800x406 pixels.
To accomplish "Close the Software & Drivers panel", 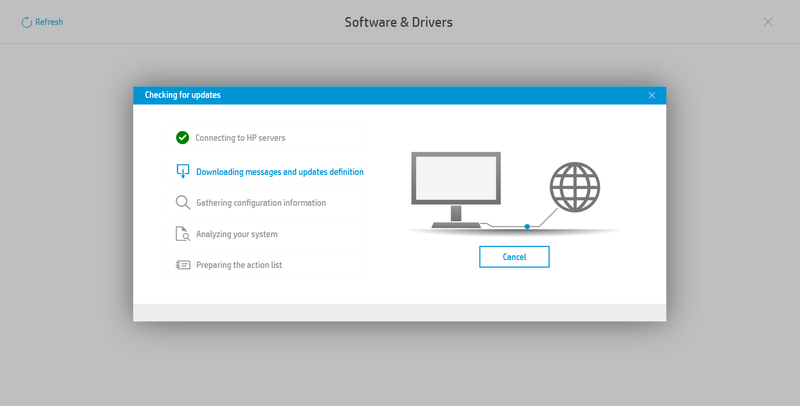I will point(768,22).
